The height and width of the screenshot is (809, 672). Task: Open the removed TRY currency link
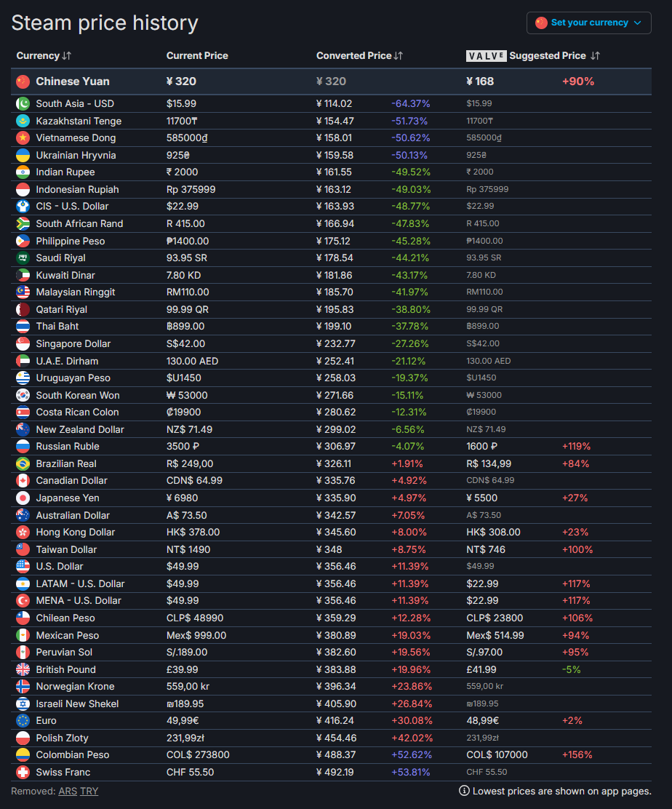pos(89,791)
